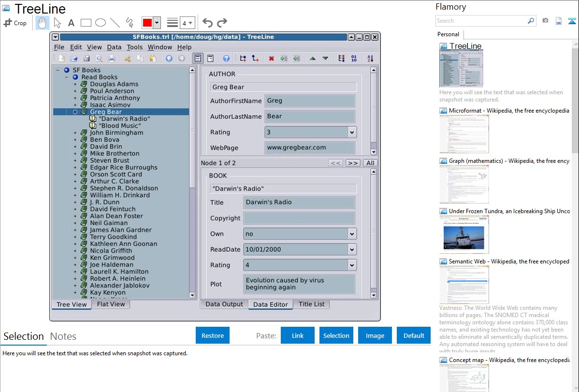Click the red X Delete node icon
This screenshot has width=579, height=392.
pos(272,58)
